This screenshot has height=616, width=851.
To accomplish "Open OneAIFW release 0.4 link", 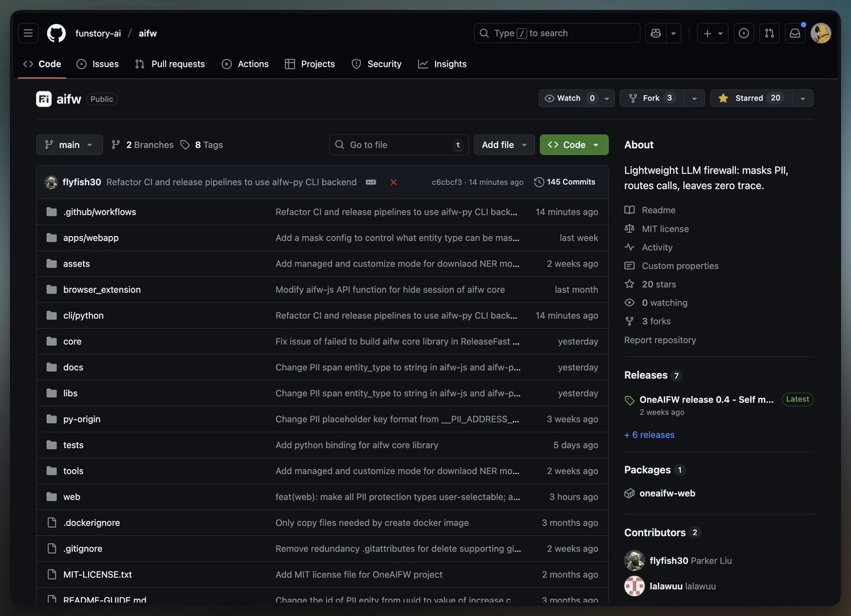I will click(706, 400).
